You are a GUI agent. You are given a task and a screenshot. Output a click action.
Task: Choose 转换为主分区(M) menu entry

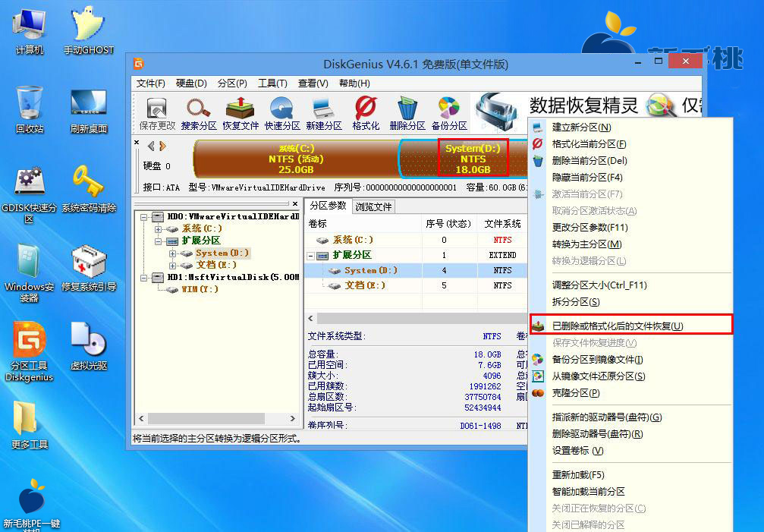point(630,244)
